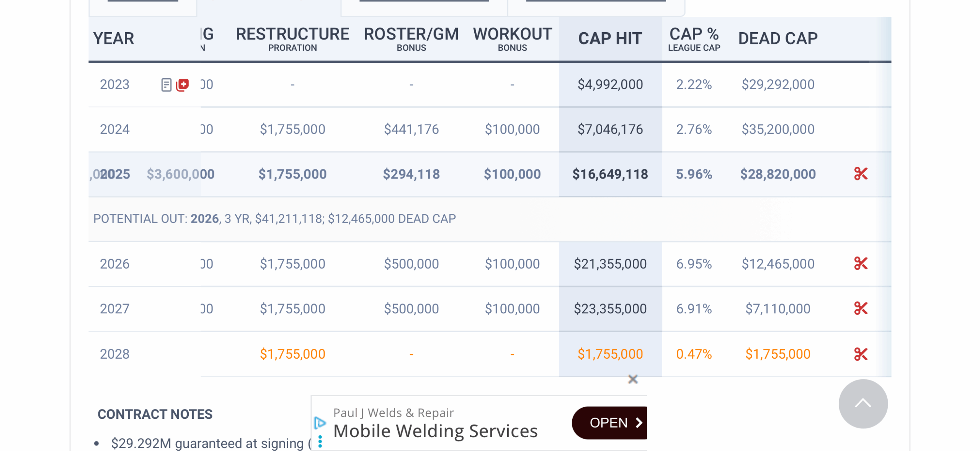
Task: Select the CAP % league cap header
Action: coord(693,39)
